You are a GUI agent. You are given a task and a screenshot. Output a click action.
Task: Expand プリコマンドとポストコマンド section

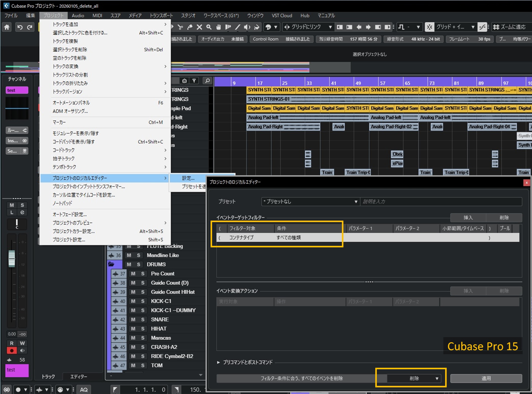point(218,362)
